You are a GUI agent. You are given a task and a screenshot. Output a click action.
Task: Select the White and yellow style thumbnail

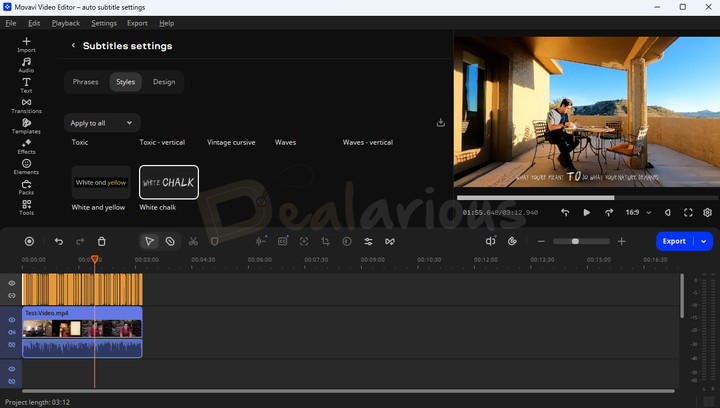click(101, 182)
